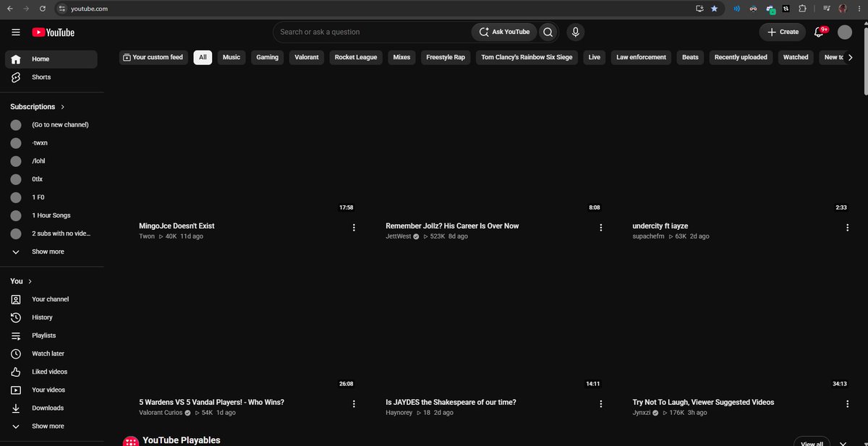The width and height of the screenshot is (868, 446).
Task: Select the All filter chip
Action: (x=203, y=57)
